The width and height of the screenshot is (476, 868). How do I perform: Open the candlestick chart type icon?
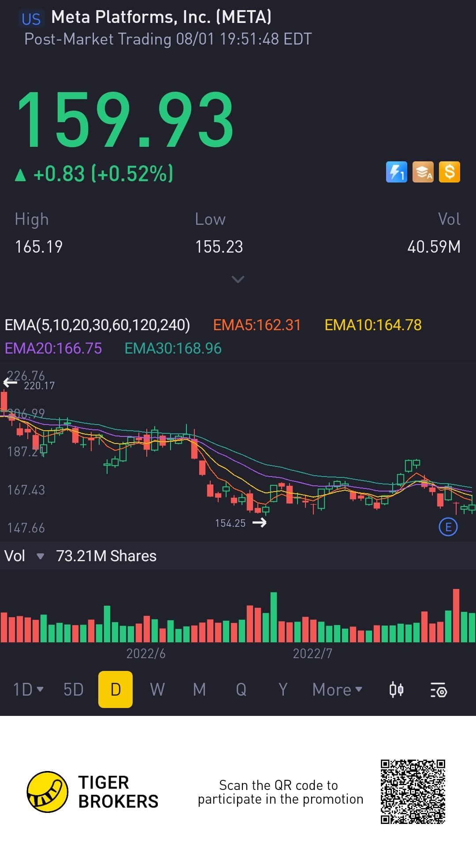[396, 689]
